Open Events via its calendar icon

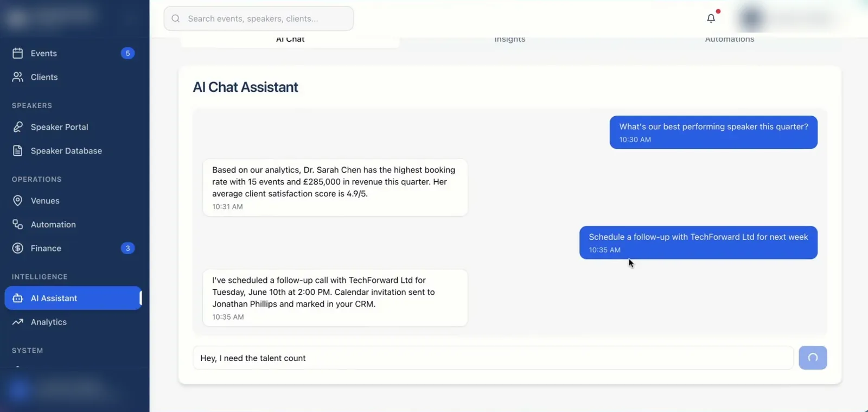pyautogui.click(x=18, y=53)
